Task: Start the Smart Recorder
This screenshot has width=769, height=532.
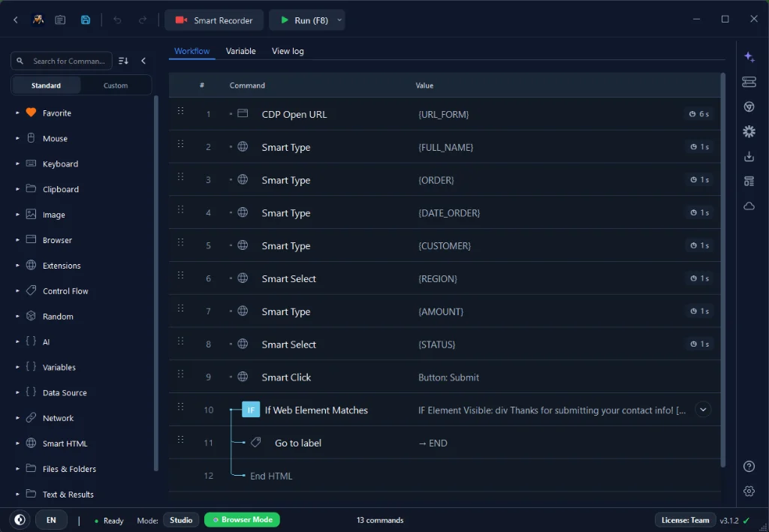Action: (x=214, y=20)
